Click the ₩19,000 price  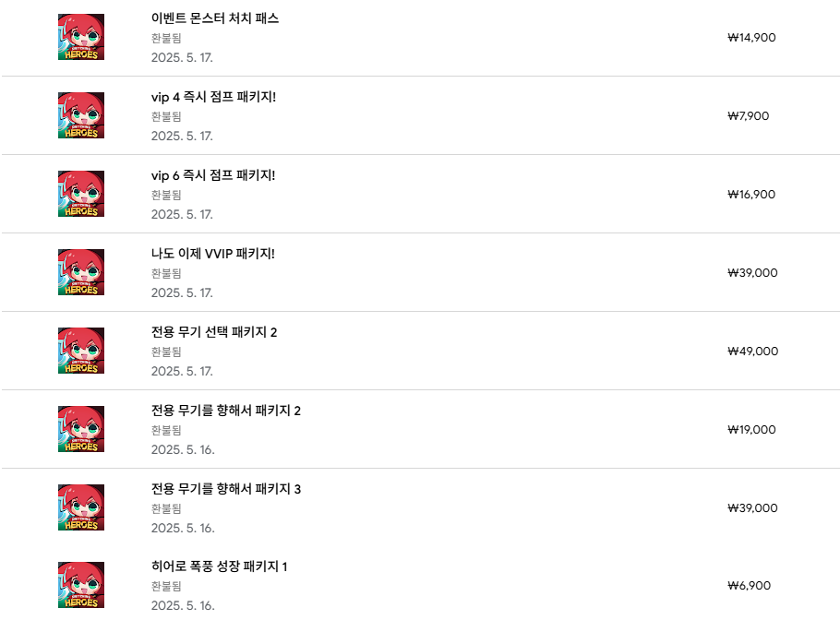(x=751, y=430)
